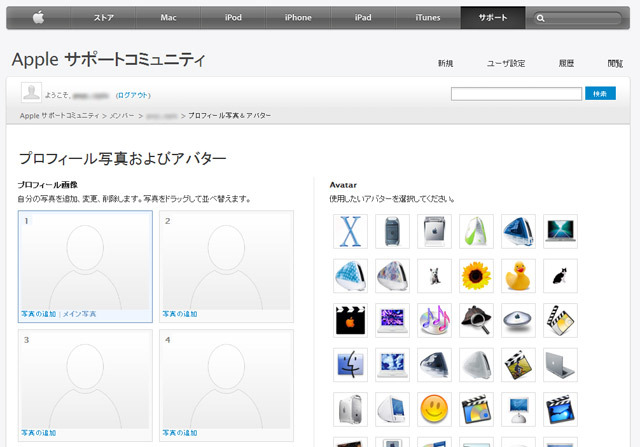Click 写真の追加 under photo slot 3
Screen dimensions: 640x447
click(38, 433)
